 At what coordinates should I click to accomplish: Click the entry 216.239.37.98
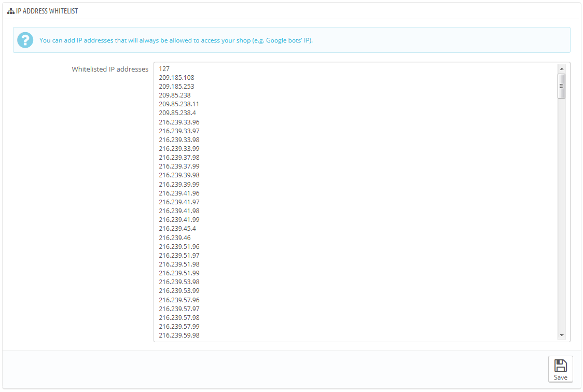pyautogui.click(x=179, y=158)
